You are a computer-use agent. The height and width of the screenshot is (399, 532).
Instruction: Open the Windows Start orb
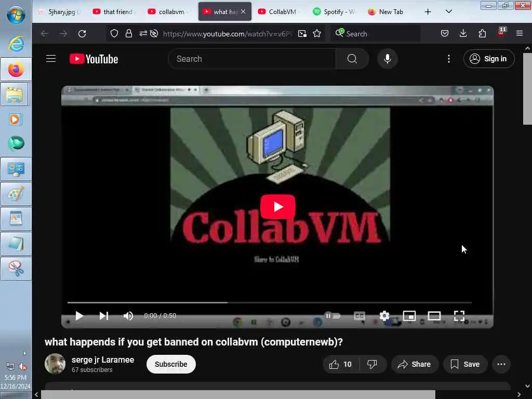(16, 14)
